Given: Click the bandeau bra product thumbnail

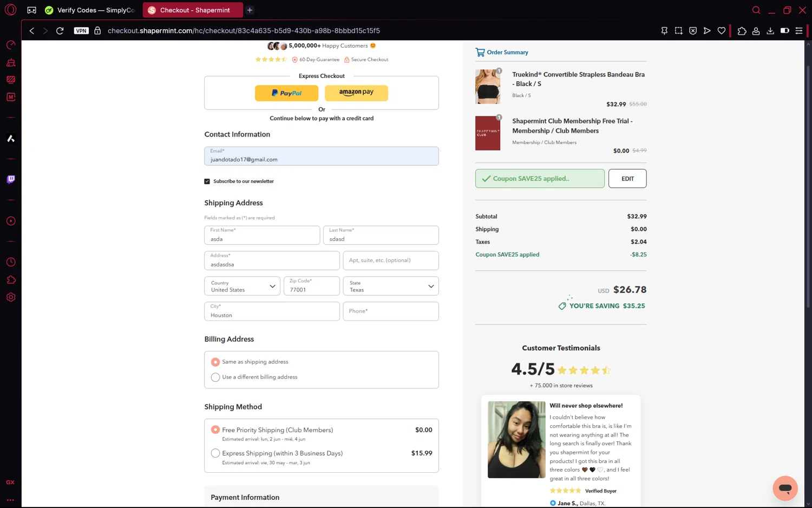Looking at the screenshot, I should (488, 87).
